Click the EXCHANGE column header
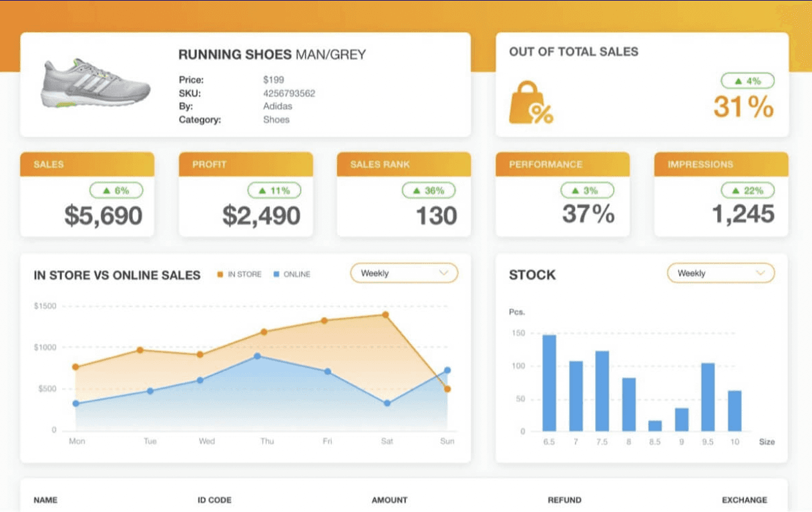 [x=745, y=500]
